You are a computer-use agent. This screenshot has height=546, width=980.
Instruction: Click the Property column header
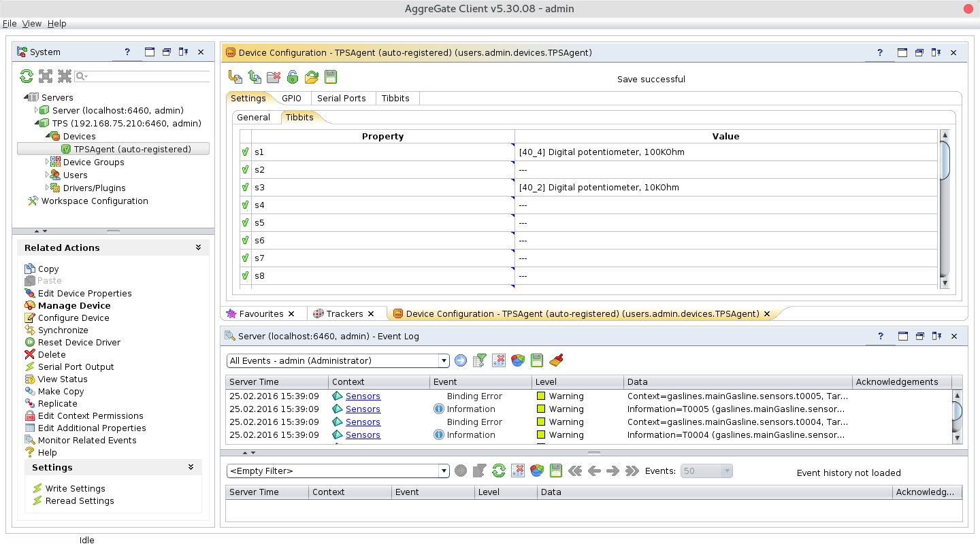(x=383, y=136)
